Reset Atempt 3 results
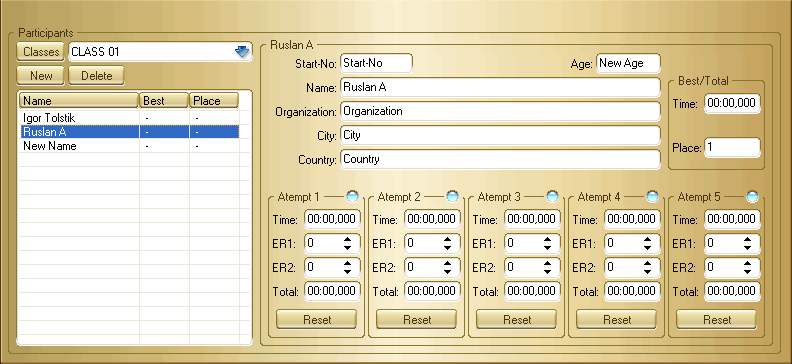The height and width of the screenshot is (364, 792). (x=517, y=320)
